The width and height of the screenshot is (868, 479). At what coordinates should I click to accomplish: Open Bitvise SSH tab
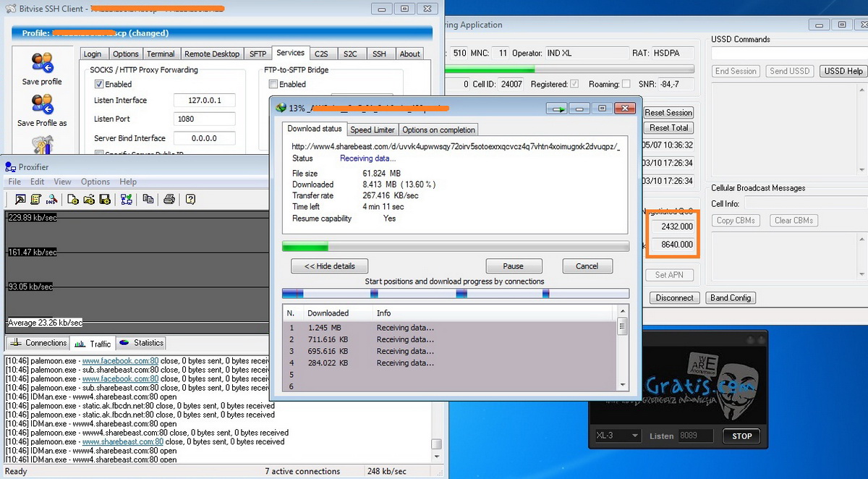[379, 54]
